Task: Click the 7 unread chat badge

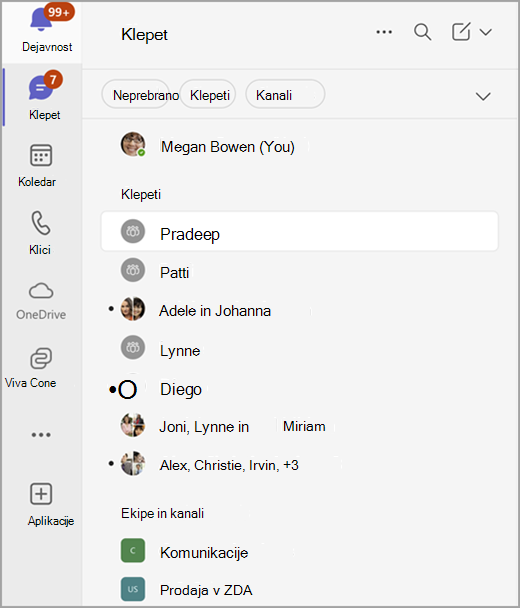Action: point(53,79)
